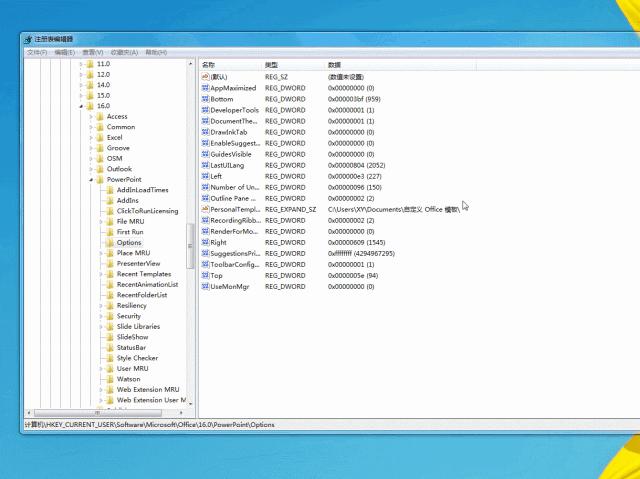Image resolution: width=640 pixels, height=479 pixels.
Task: Expand the Common key arrow
Action: pos(91,127)
